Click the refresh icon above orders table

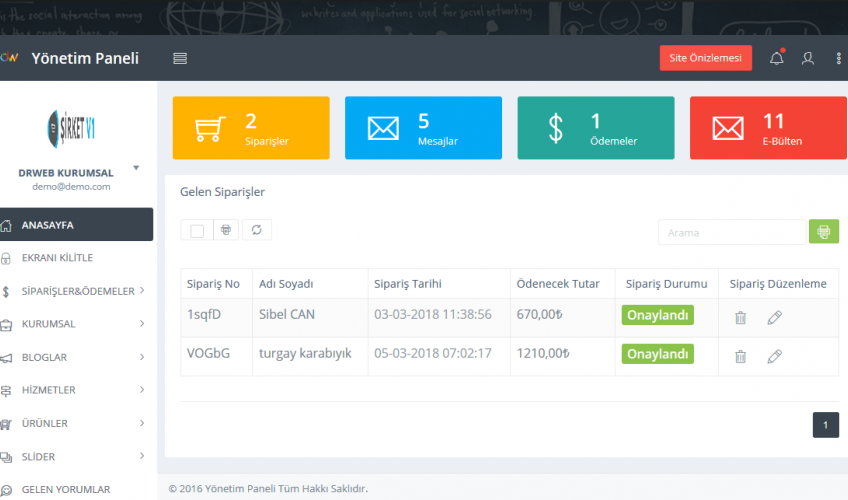pos(257,230)
